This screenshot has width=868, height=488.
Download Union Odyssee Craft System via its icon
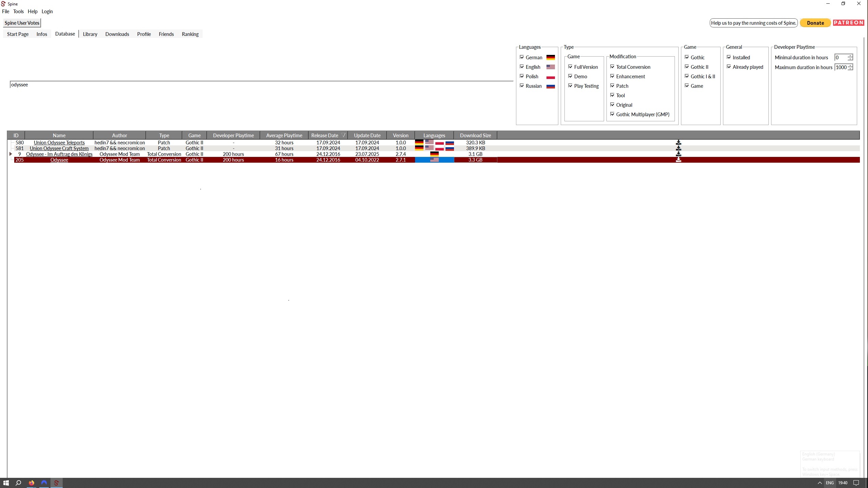[x=678, y=148]
